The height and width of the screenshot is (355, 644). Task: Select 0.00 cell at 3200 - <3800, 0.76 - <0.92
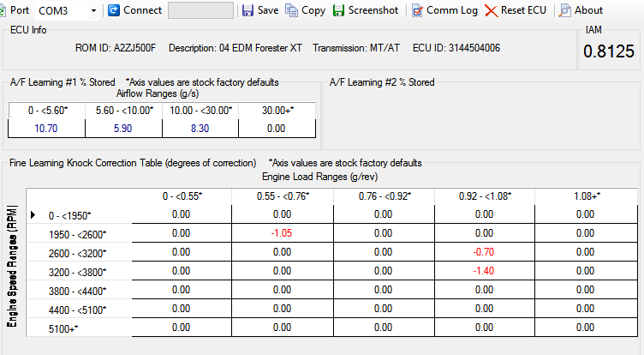click(383, 271)
